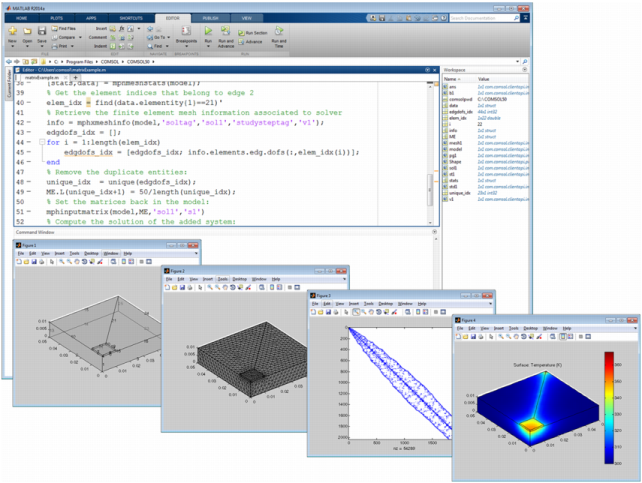This screenshot has height=483, width=642.
Task: Click the New Figure icon in Figure 1 toolbar
Action: pos(19,262)
